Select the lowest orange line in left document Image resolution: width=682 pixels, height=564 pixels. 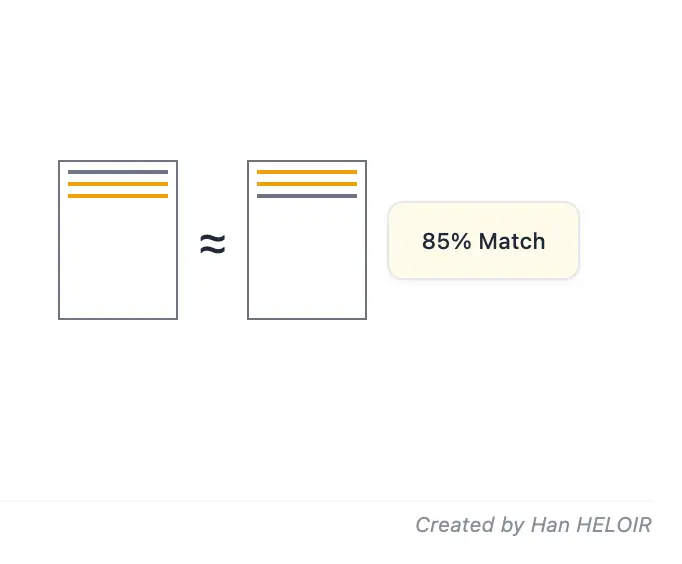[118, 196]
